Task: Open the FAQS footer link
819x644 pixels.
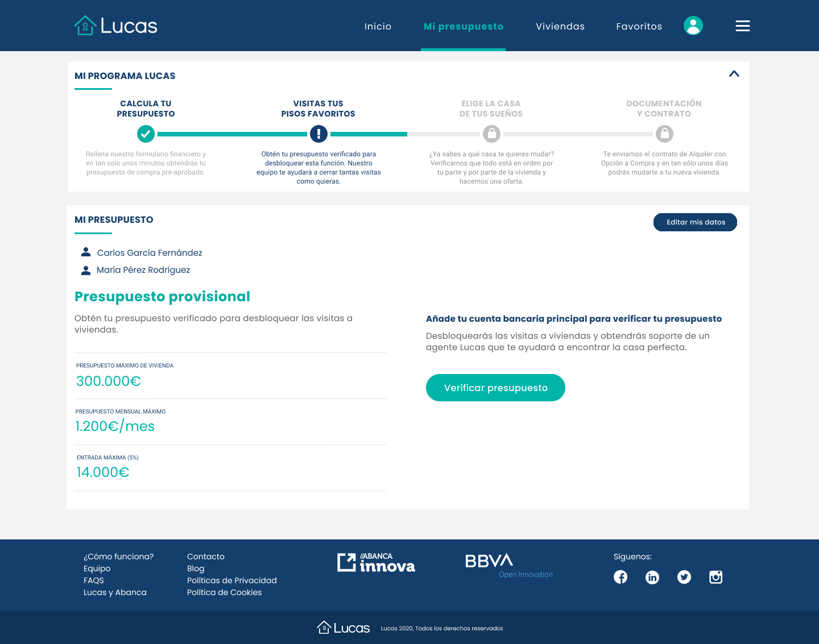Action: coord(94,580)
